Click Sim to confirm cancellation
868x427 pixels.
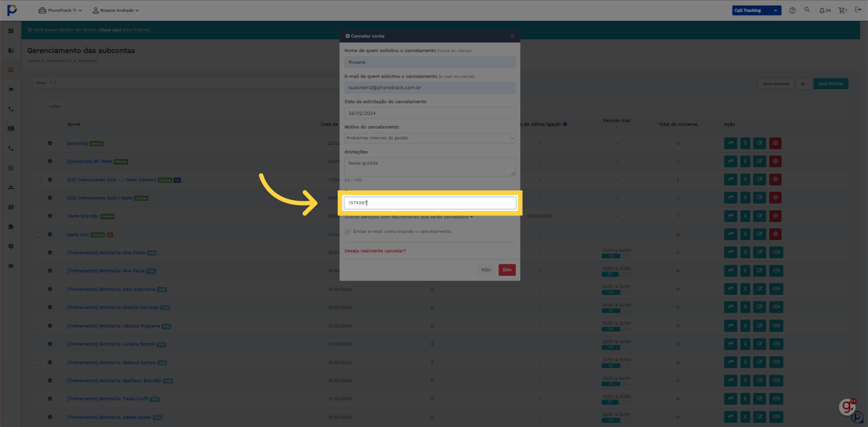(507, 270)
